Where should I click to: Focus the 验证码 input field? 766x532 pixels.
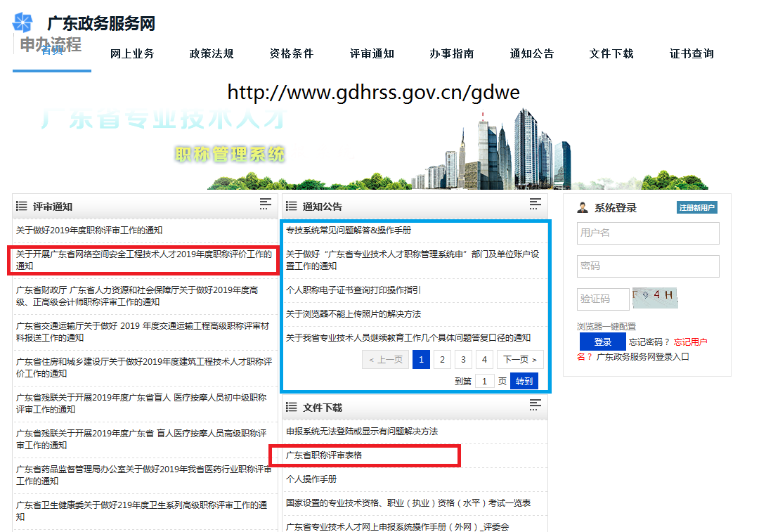(x=604, y=299)
